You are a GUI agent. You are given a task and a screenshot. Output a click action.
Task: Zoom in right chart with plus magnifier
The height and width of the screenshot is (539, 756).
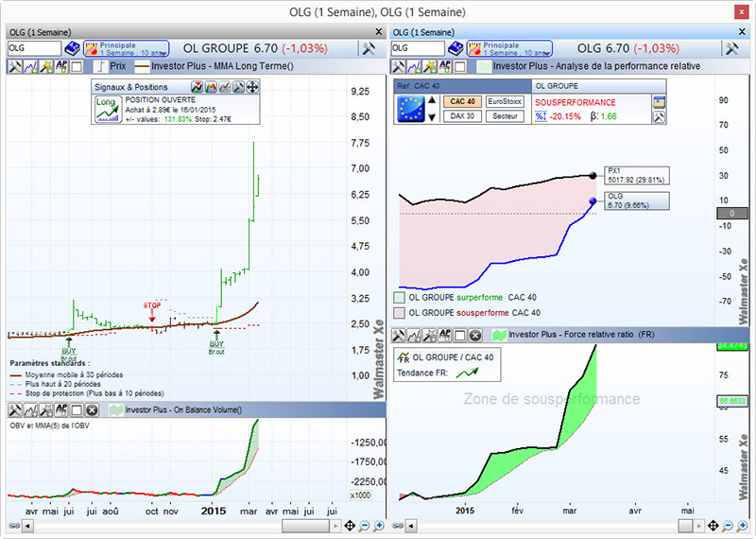pyautogui.click(x=743, y=526)
